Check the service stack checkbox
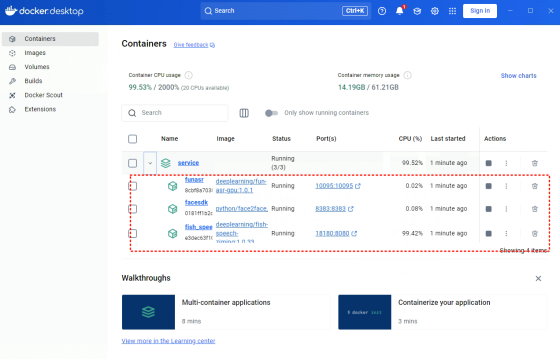 [132, 163]
